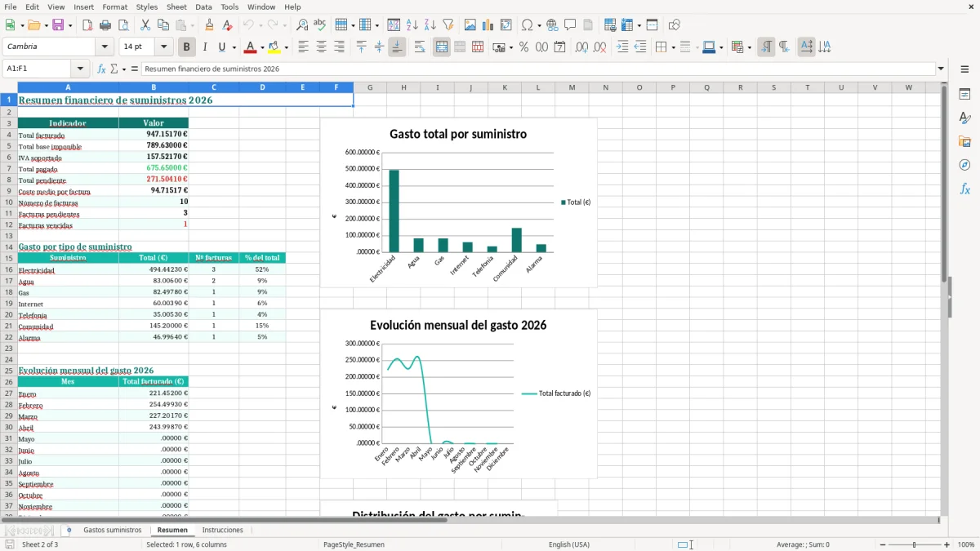Click the zoom in plus button

947,544
